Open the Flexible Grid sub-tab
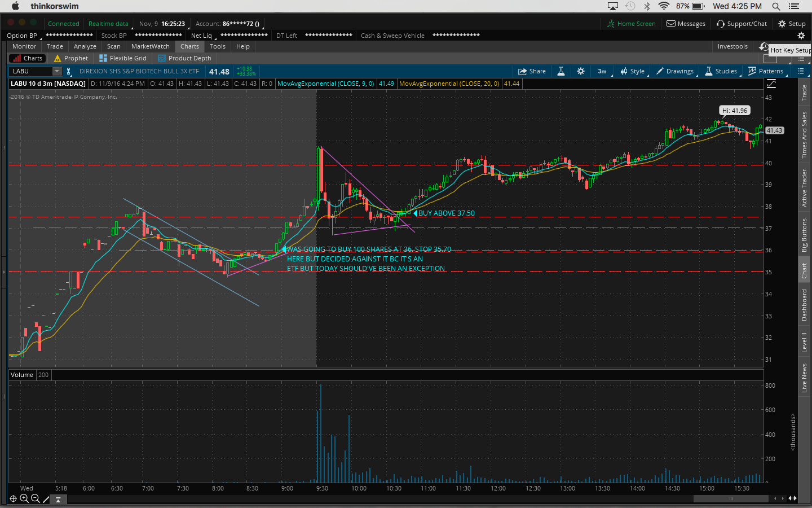The height and width of the screenshot is (508, 812). [123, 58]
